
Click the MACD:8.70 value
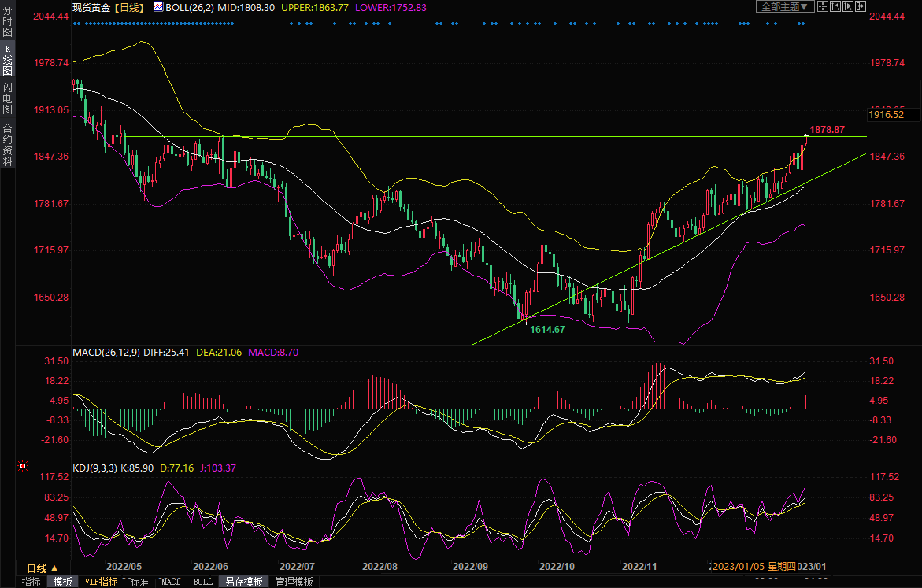pos(273,352)
